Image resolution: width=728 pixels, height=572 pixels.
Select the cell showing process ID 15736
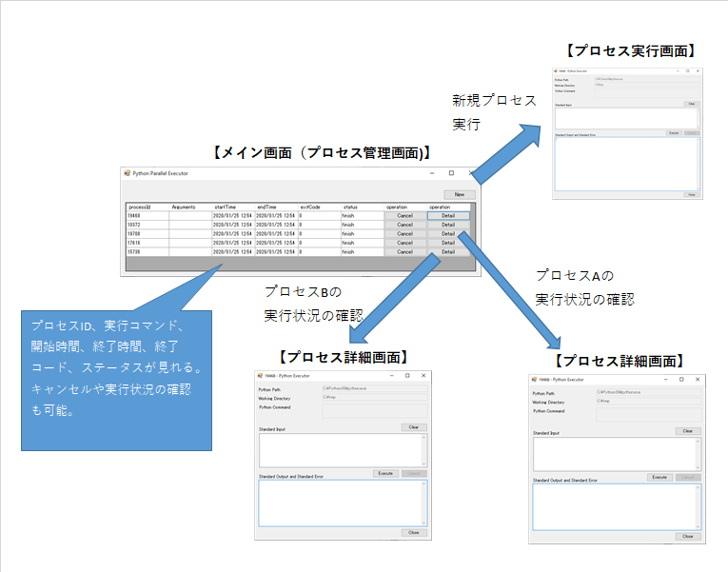click(x=148, y=251)
